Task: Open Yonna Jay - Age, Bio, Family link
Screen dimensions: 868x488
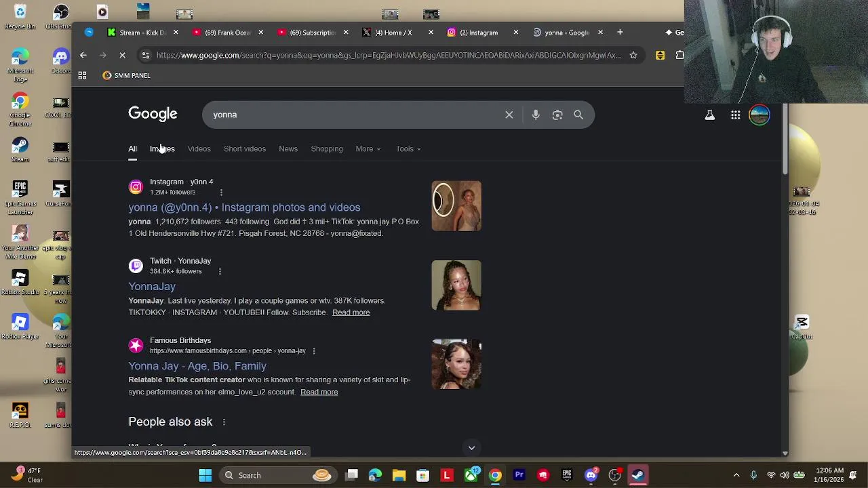Action: (x=197, y=366)
